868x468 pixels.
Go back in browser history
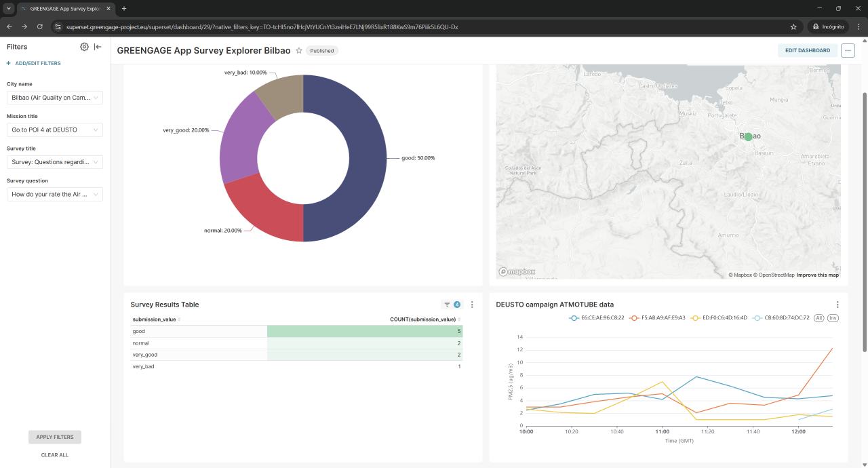[9, 26]
